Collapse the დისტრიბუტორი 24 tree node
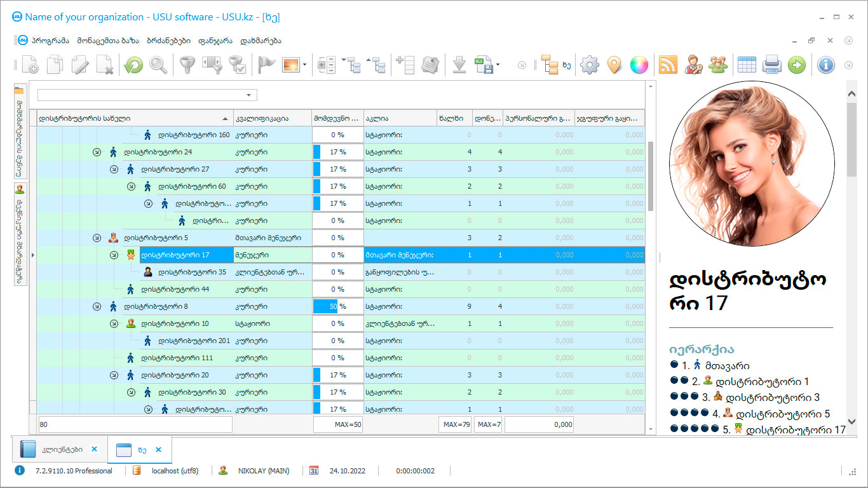868x488 pixels. click(x=97, y=152)
